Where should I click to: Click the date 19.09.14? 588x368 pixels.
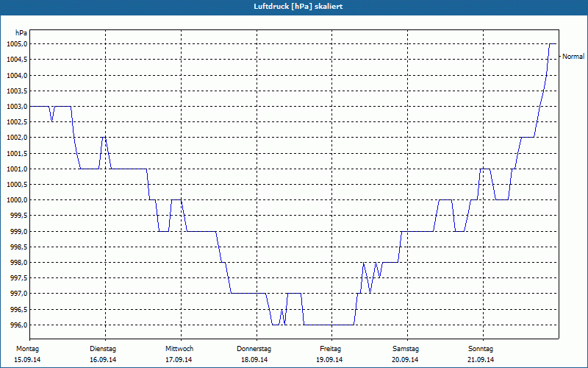click(329, 360)
